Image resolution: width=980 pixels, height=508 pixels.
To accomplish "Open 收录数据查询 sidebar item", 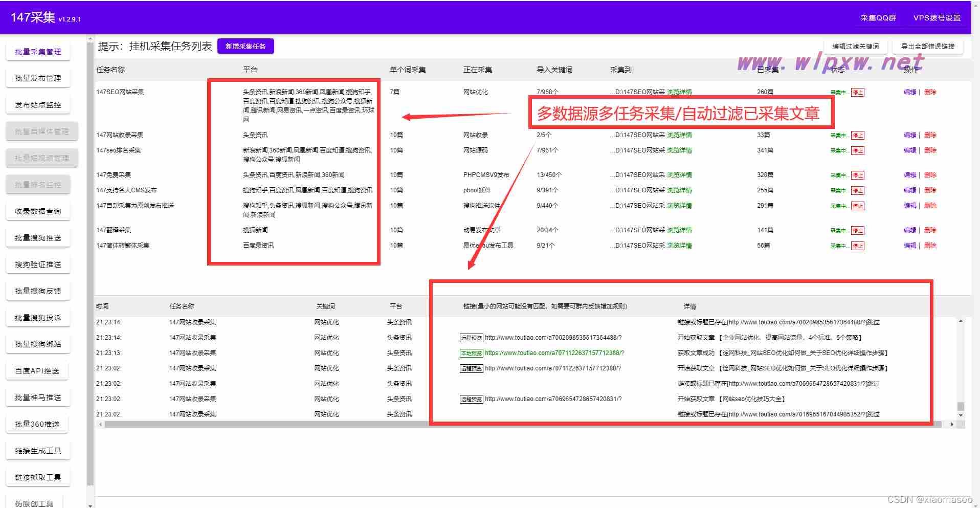I will pyautogui.click(x=38, y=211).
